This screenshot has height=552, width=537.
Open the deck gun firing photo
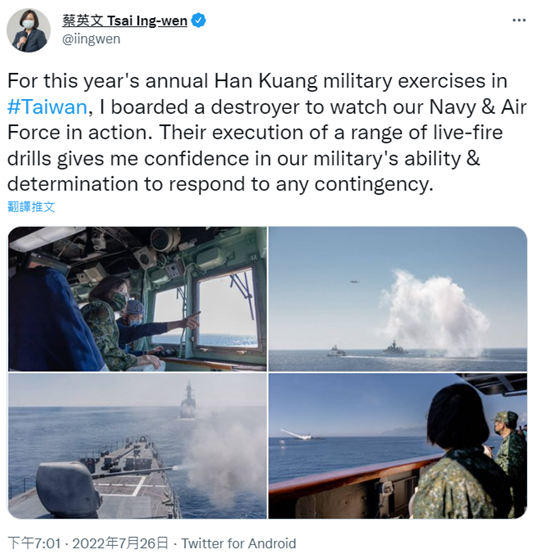(x=137, y=446)
